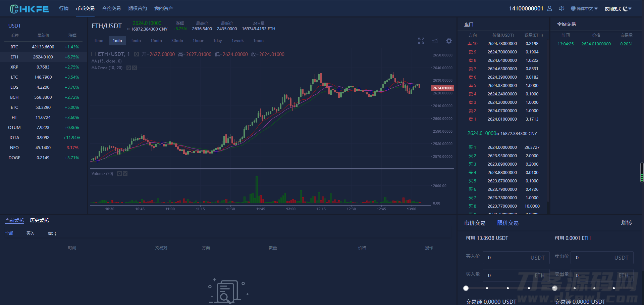Toggle night mode moon switch

(x=625, y=9)
